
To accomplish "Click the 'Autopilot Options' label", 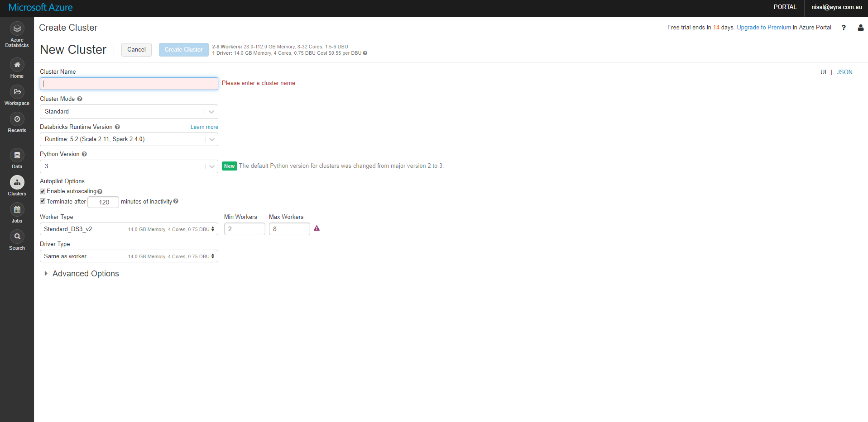I will point(62,181).
